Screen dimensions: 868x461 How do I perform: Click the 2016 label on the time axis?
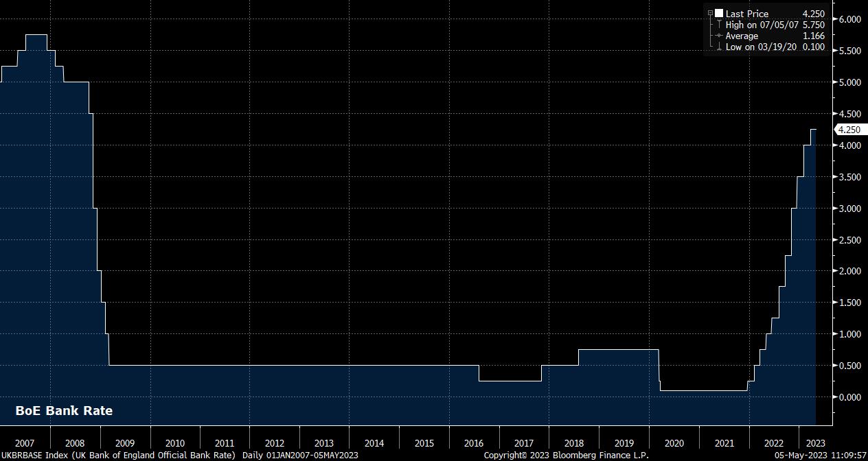(x=474, y=443)
